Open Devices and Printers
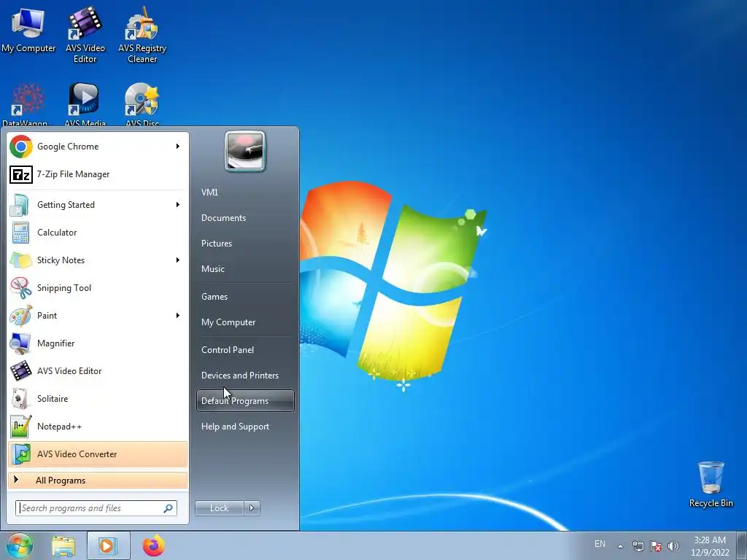This screenshot has width=747, height=560. 245,376
